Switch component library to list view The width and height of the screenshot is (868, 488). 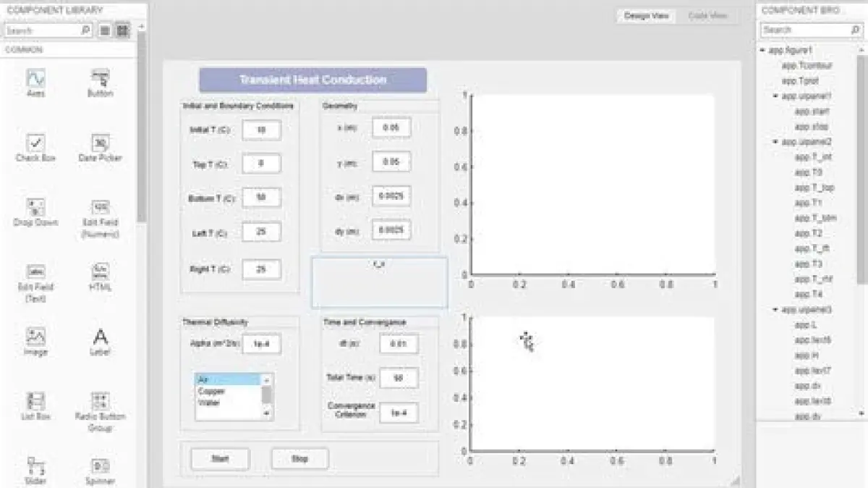tap(105, 30)
